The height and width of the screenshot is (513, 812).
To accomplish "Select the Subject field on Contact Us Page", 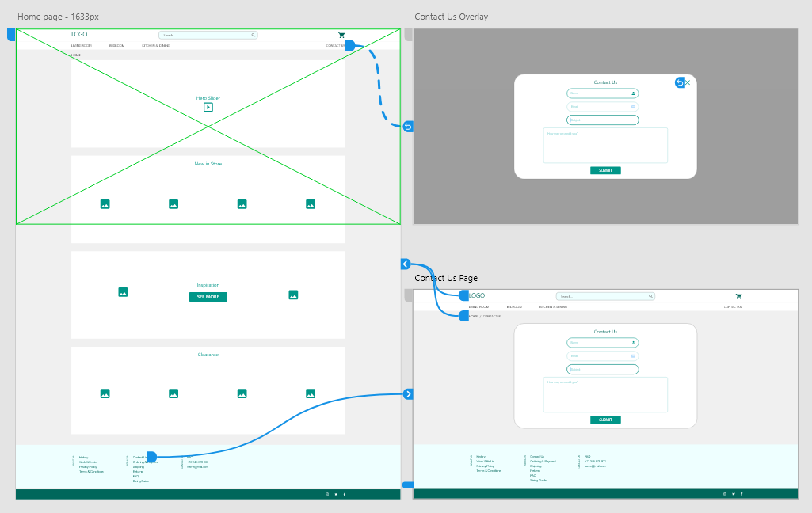I will (603, 370).
